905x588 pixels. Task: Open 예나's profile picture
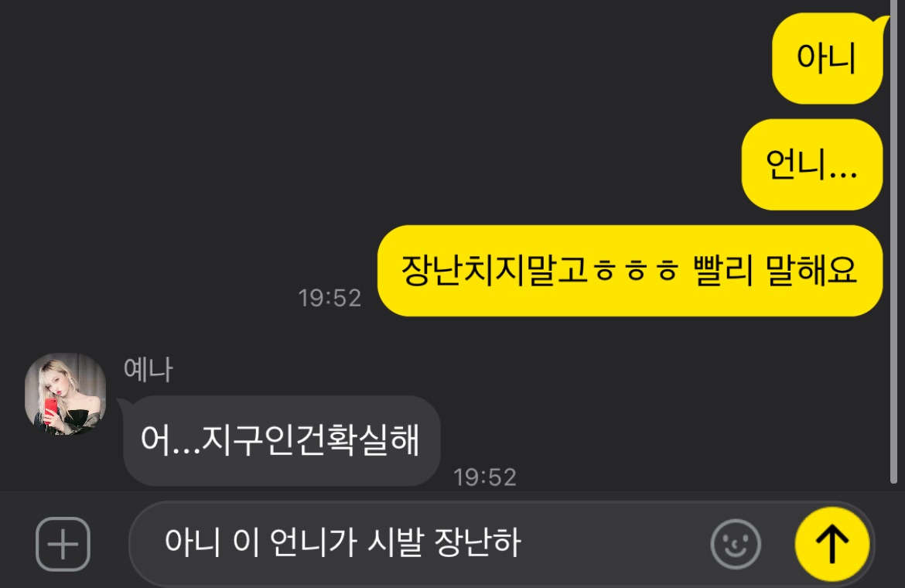point(65,394)
